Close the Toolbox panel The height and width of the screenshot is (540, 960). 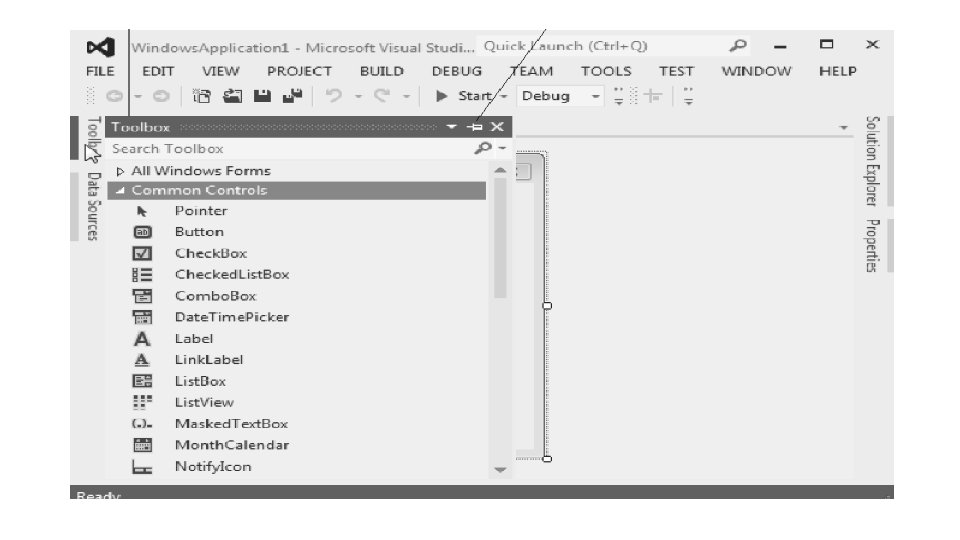pyautogui.click(x=497, y=127)
